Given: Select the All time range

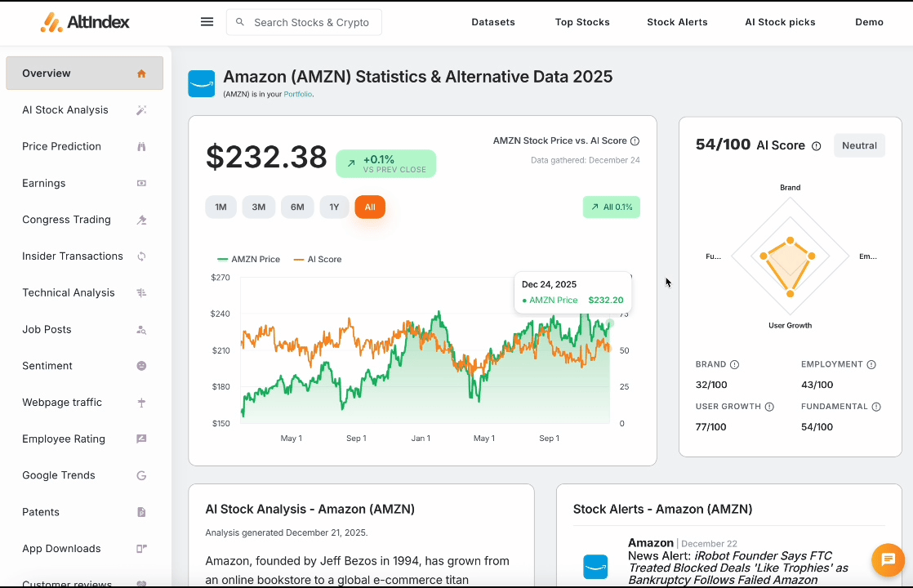Looking at the screenshot, I should tap(370, 207).
